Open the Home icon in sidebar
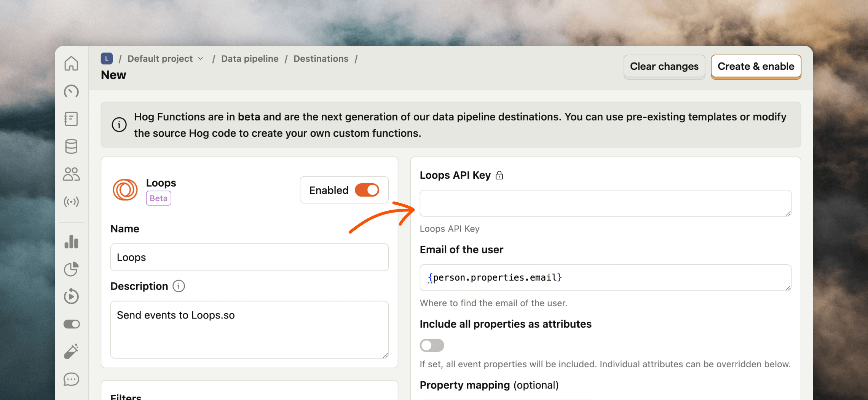Image resolution: width=868 pixels, height=400 pixels. (x=71, y=63)
